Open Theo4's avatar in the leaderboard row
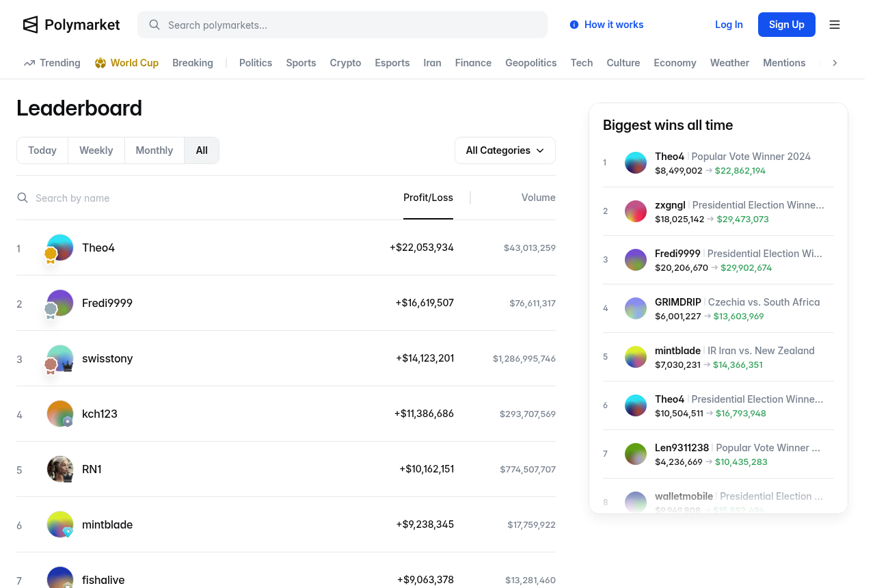This screenshot has width=875, height=588. [60, 248]
